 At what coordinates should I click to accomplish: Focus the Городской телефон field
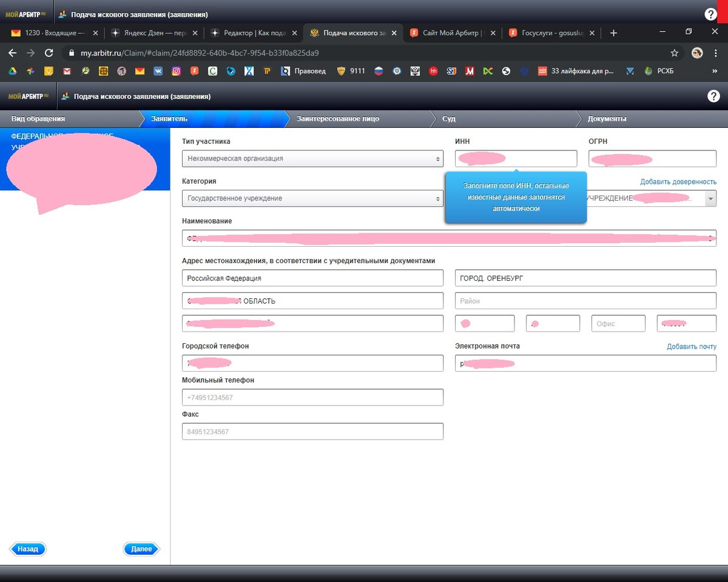point(312,363)
